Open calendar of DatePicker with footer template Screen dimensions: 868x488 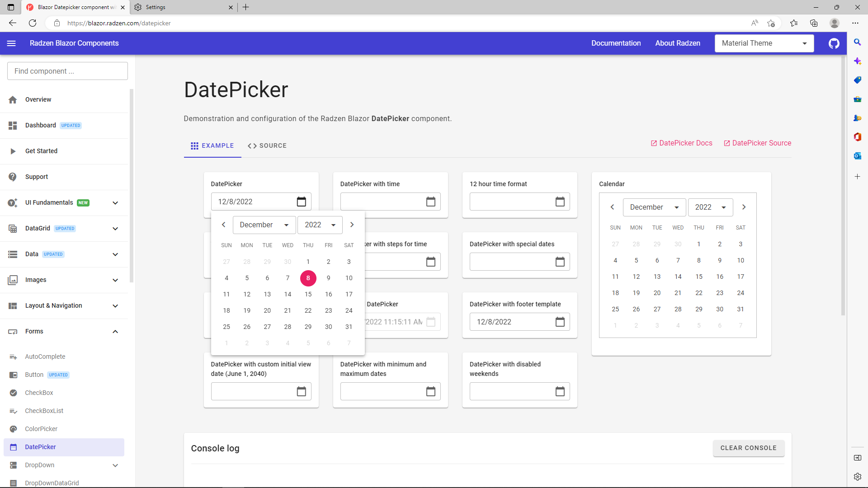click(x=560, y=322)
